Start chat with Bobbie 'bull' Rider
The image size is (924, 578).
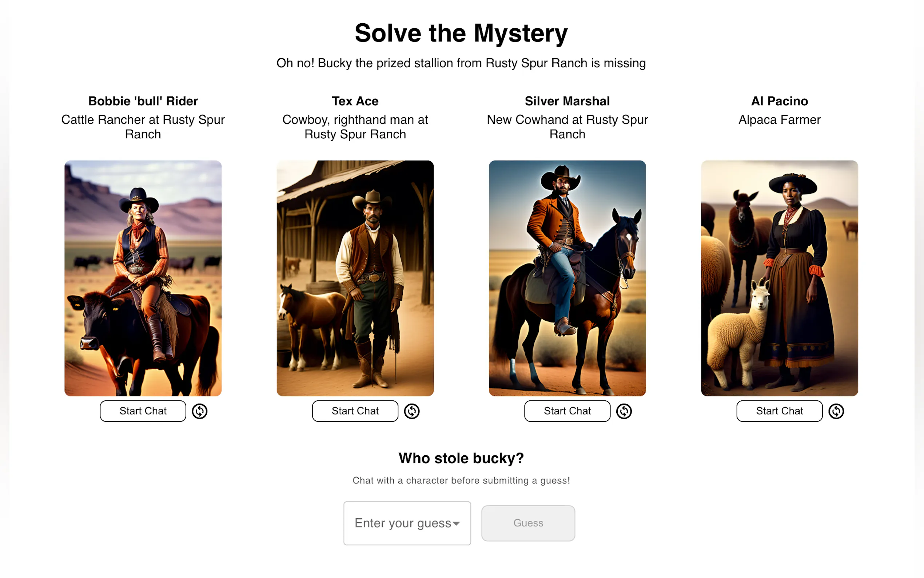(x=143, y=411)
